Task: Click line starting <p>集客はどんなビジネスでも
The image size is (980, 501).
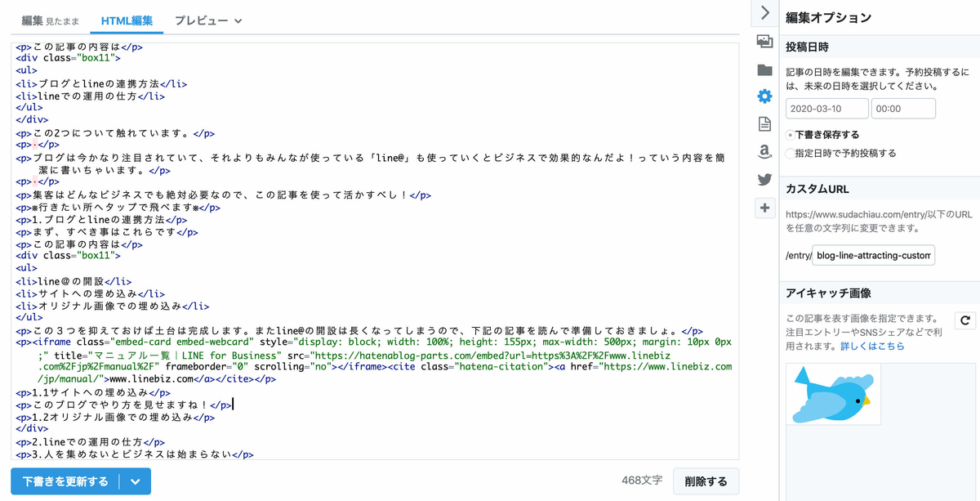Action: (223, 195)
